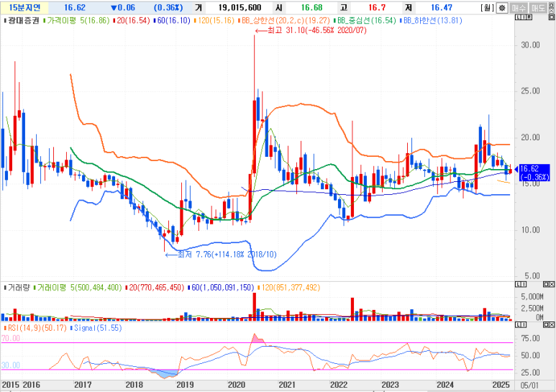
Task: Select volume 20(770,465,450) legend
Action: click(x=155, y=288)
